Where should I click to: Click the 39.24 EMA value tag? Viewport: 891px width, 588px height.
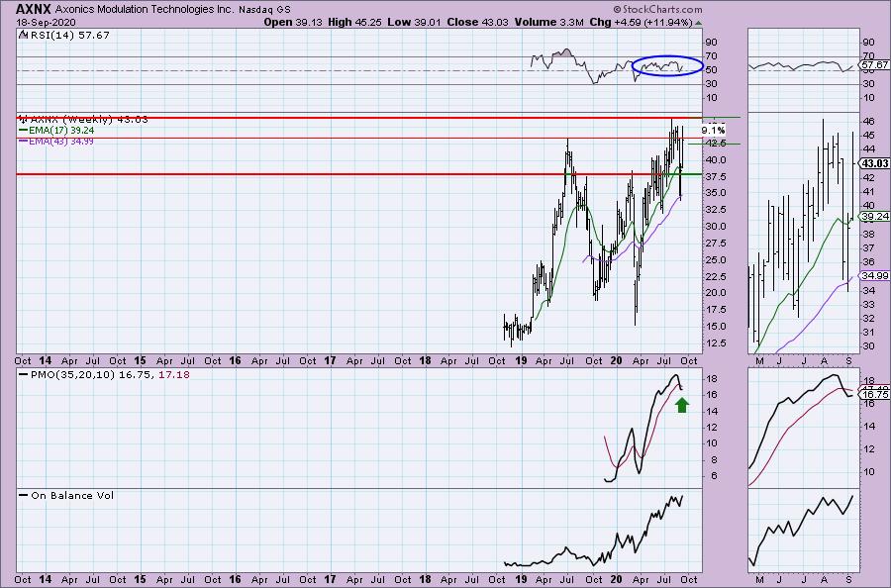click(x=873, y=216)
